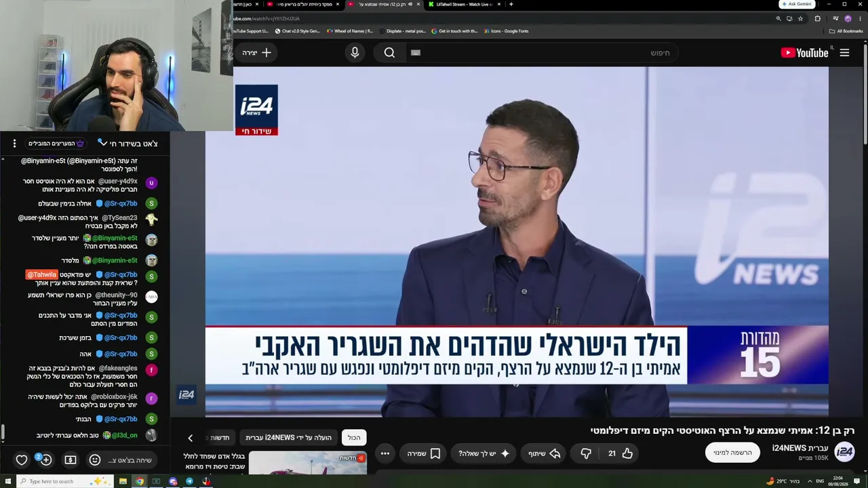
Task: Click the orange @Tahwila mention tag
Action: point(42,274)
